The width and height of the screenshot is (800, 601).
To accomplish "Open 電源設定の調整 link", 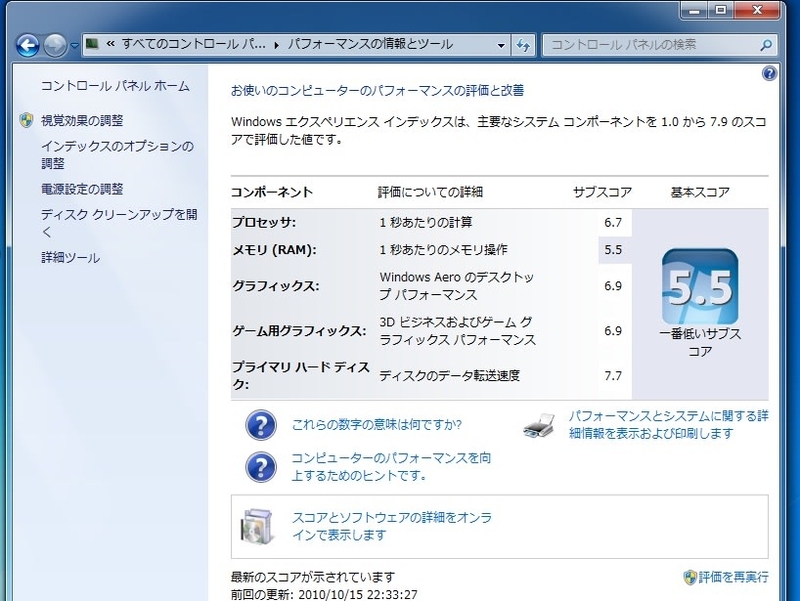I will coord(82,189).
